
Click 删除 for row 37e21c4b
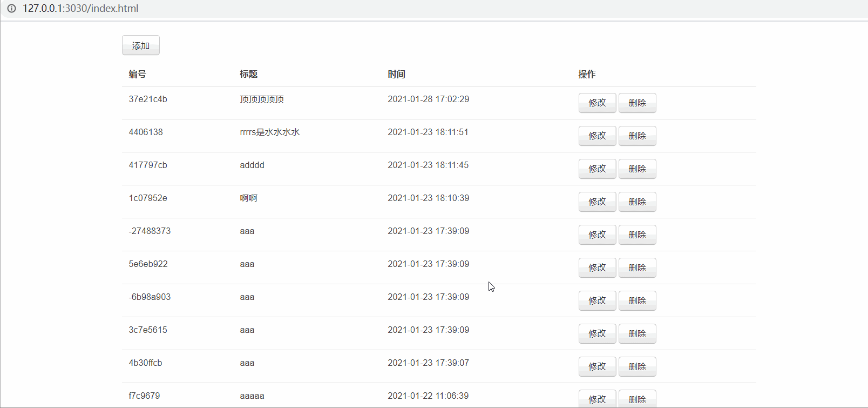point(638,103)
